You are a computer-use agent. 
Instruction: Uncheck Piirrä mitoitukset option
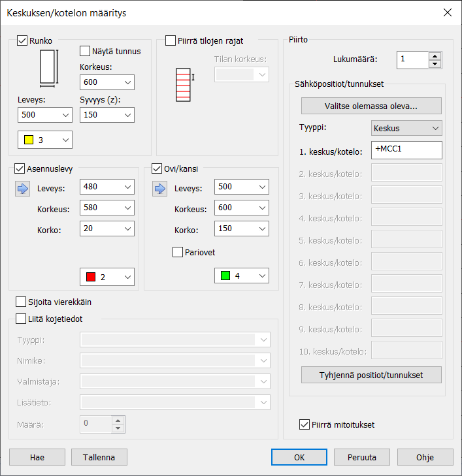pos(304,424)
